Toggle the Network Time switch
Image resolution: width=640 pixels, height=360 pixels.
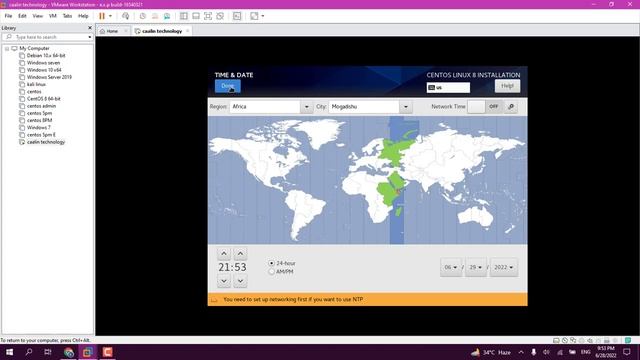pos(485,107)
